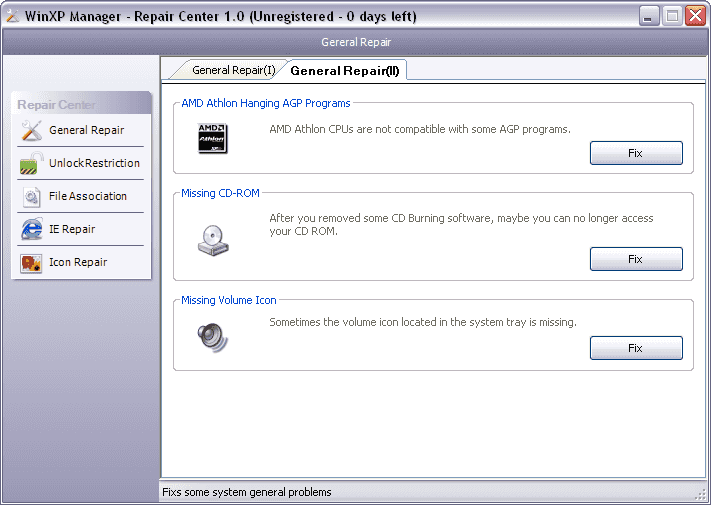Click the status bar resize grip
This screenshot has height=505, width=711.
pos(701,495)
